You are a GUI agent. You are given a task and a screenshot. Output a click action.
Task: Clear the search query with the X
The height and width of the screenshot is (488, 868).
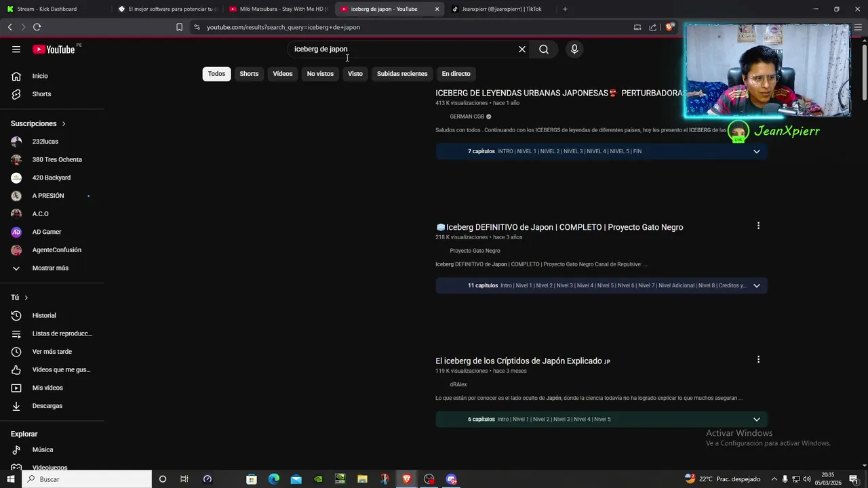[x=522, y=49]
